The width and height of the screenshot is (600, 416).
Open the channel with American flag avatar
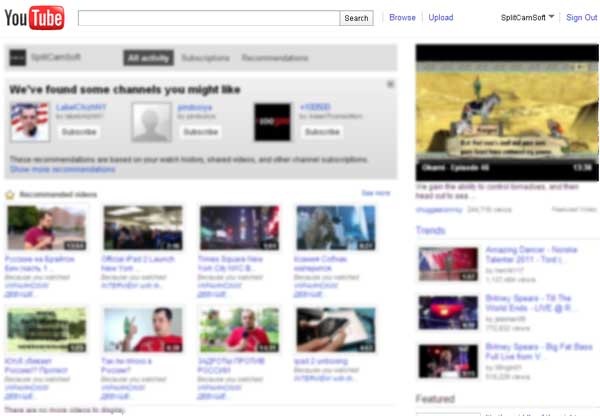(30, 122)
